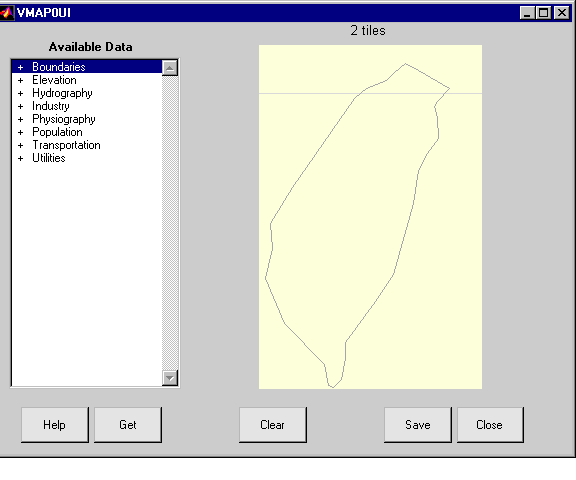Click the MATLAB logo icon in title bar
576x480 pixels.
click(7, 13)
